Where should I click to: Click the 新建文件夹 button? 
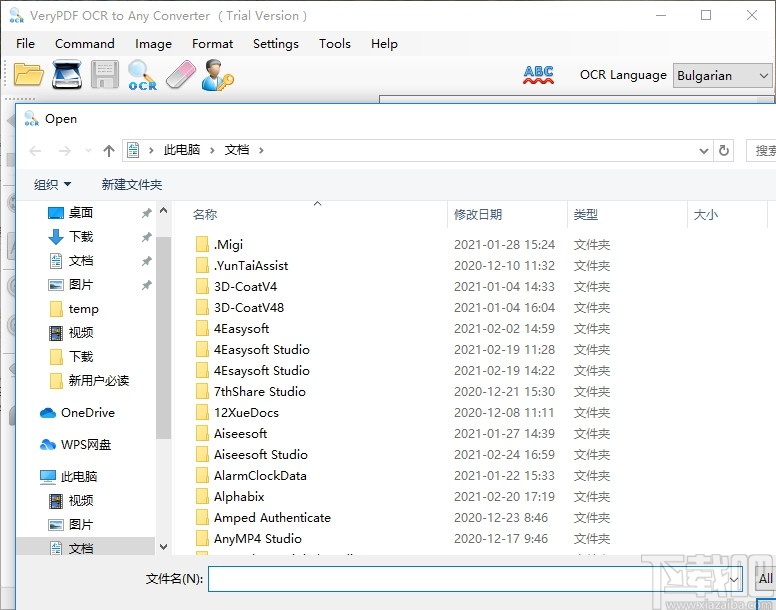(132, 185)
